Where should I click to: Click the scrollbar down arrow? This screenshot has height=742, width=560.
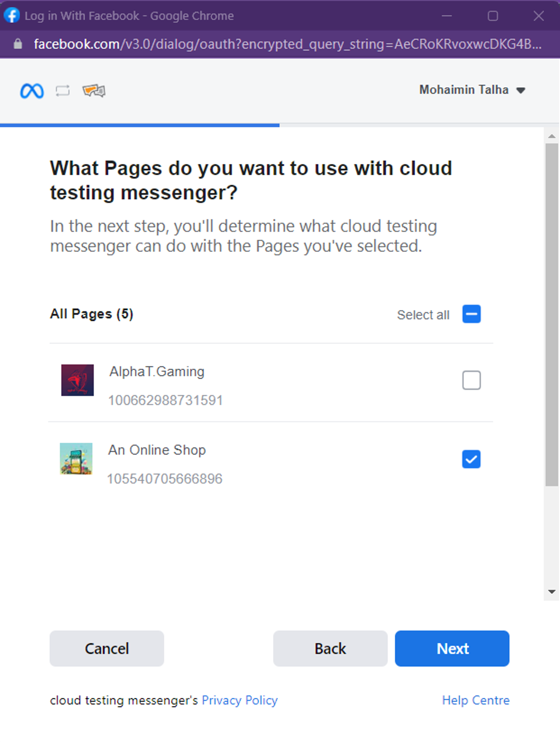point(552,592)
